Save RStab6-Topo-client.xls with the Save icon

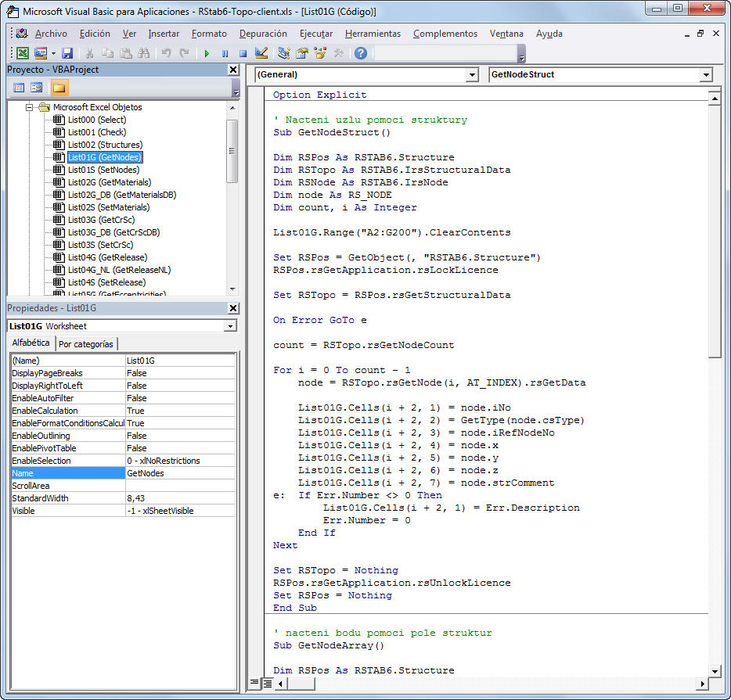click(67, 53)
